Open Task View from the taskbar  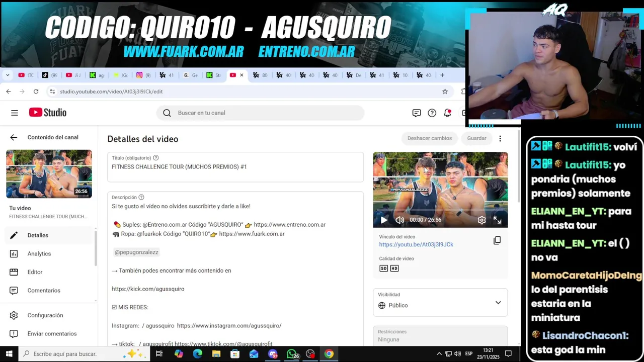159,354
